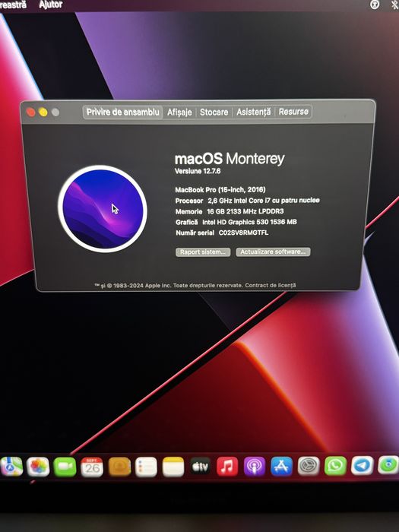The width and height of the screenshot is (399, 532).
Task: Open System Preferences gear in Dock
Action: pyautogui.click(x=309, y=466)
